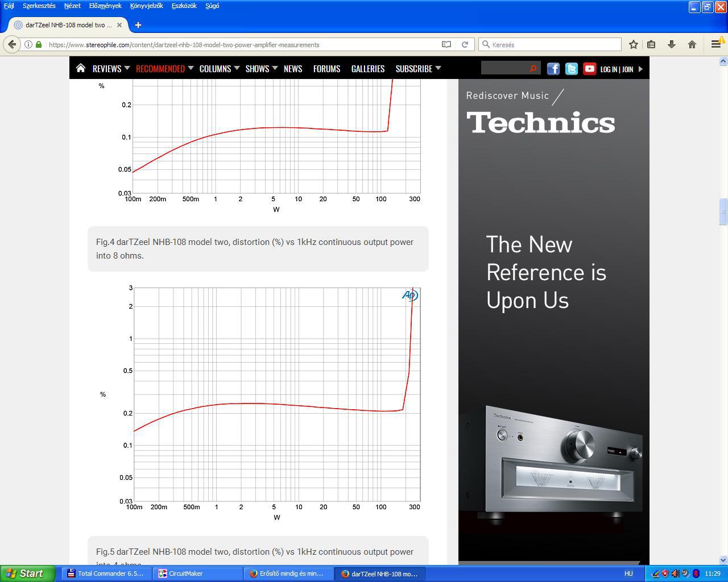Open the Szerkesztés menu
This screenshot has width=728, height=582.
[x=39, y=6]
